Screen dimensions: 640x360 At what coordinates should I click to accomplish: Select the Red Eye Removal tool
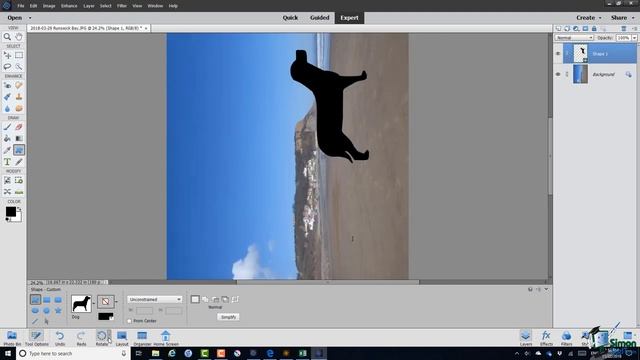[x=7, y=85]
